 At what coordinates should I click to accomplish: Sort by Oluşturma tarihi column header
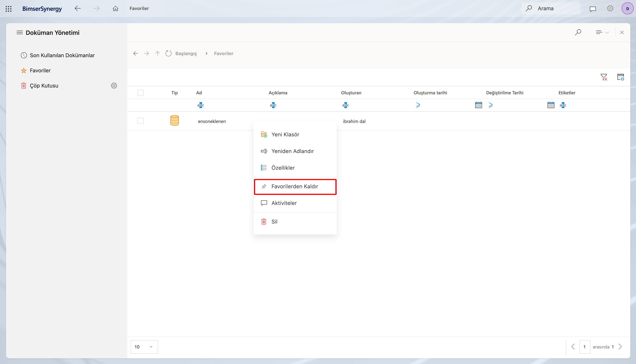430,93
